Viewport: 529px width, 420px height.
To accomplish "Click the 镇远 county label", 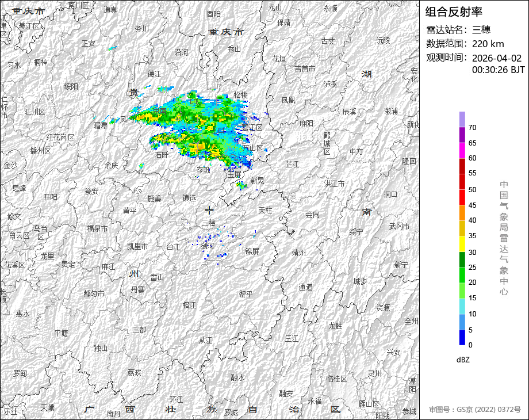I will pos(189,198).
